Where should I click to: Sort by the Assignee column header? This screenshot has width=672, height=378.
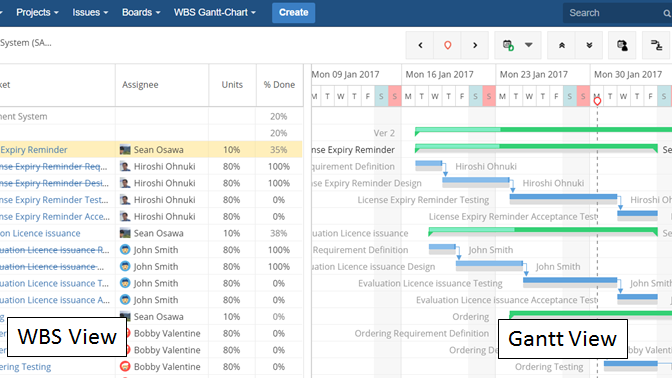(x=140, y=85)
